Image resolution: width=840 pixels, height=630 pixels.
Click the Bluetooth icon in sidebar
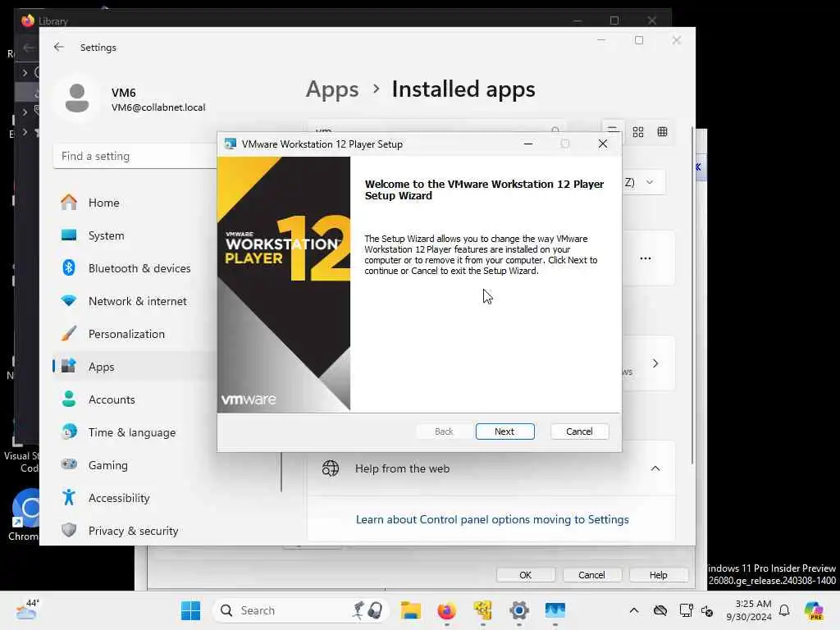69,267
